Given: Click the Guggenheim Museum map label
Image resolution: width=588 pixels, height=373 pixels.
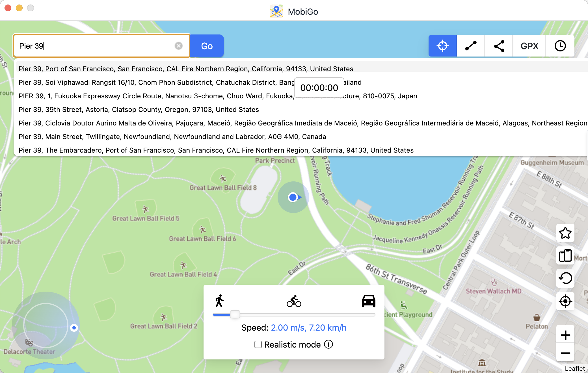Looking at the screenshot, I should click(552, 163).
